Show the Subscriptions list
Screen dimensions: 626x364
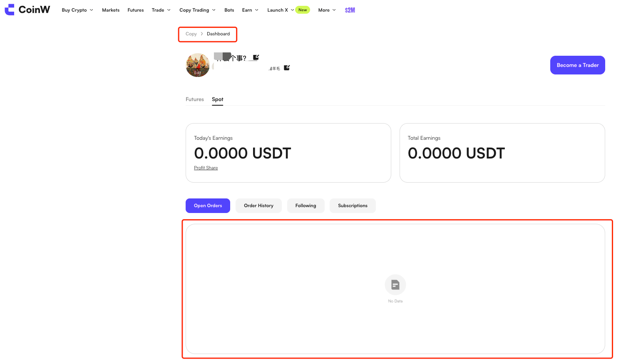[x=353, y=206]
